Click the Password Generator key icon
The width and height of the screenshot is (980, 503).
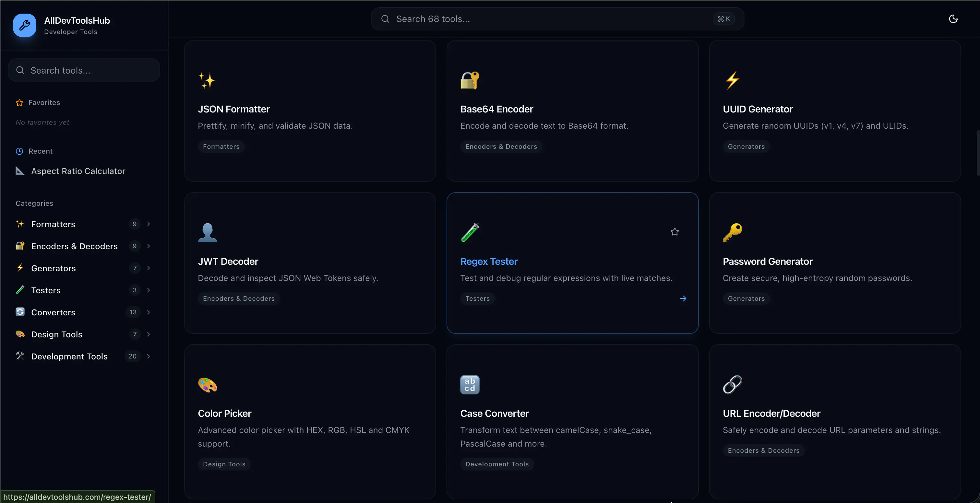point(733,233)
